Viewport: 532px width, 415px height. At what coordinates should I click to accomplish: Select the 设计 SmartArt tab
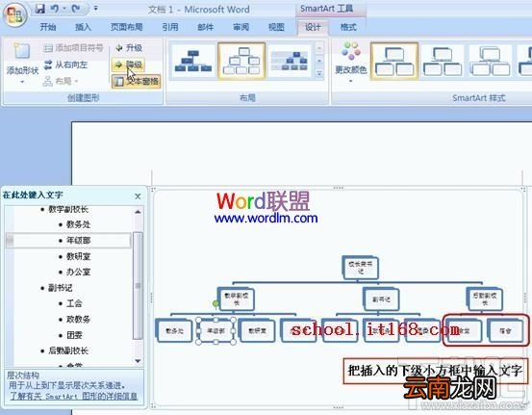click(313, 27)
